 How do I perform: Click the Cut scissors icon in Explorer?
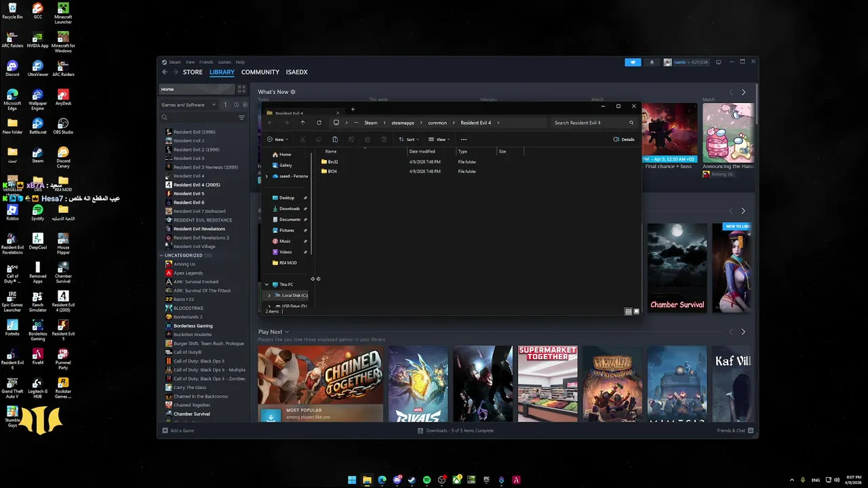coord(302,140)
